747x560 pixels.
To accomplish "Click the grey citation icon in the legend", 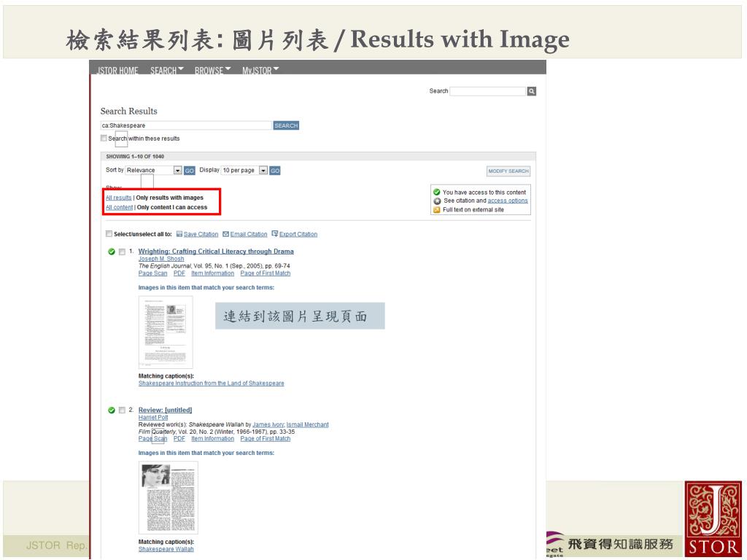I will pos(437,201).
